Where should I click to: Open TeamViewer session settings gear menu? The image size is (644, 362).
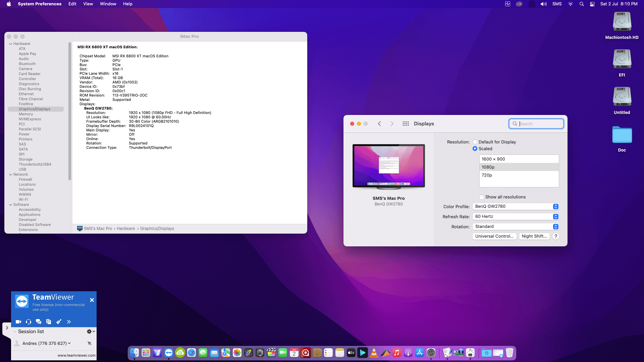pos(91,331)
